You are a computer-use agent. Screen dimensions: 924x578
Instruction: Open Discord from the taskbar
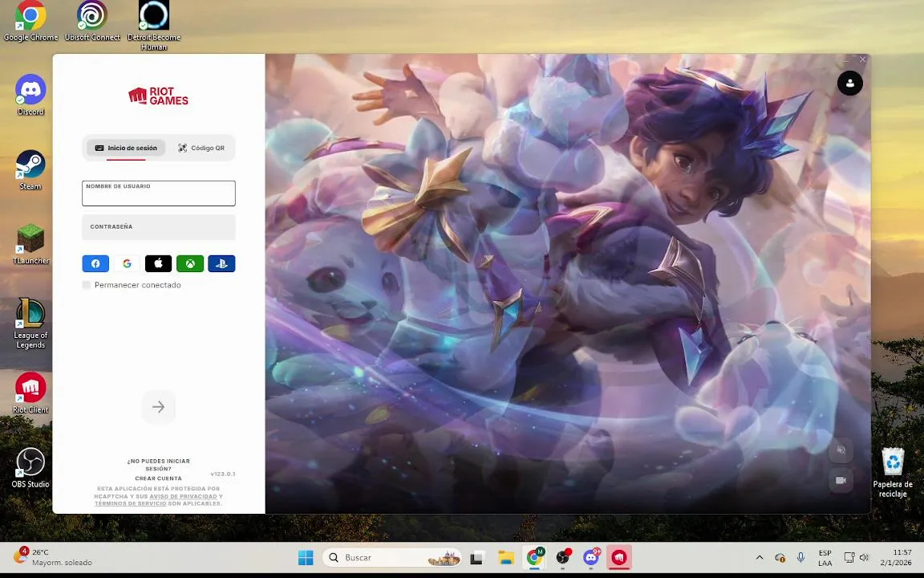(591, 557)
